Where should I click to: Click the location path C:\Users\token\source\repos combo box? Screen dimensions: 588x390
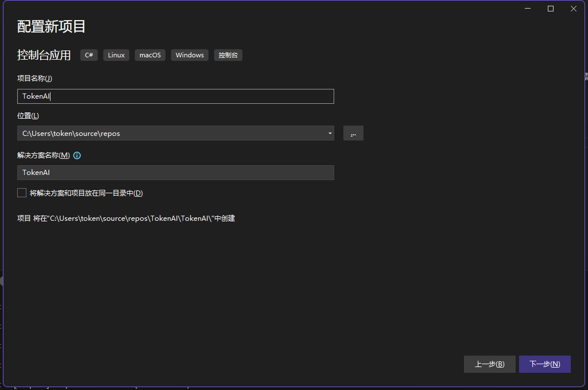pos(171,133)
